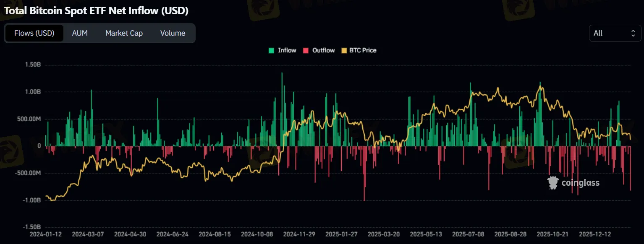Open the Market Cap tab
The height and width of the screenshot is (244, 644).
(124, 33)
